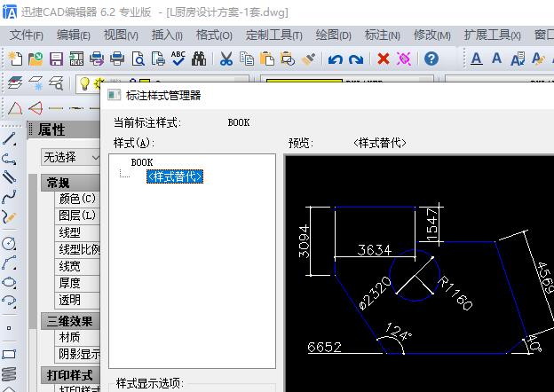This screenshot has height=392, width=554.
Task: Open the 格式(O) menu
Action: pyautogui.click(x=214, y=35)
